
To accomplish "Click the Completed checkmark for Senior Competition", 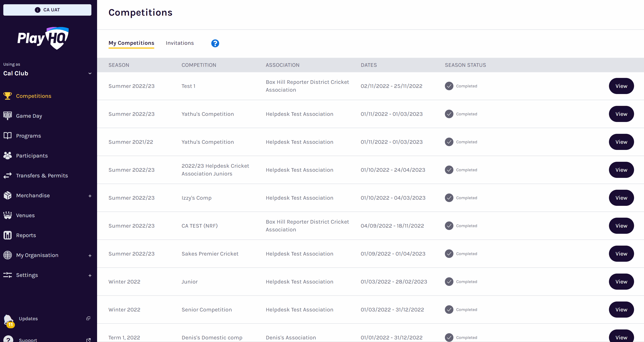I will (x=449, y=310).
